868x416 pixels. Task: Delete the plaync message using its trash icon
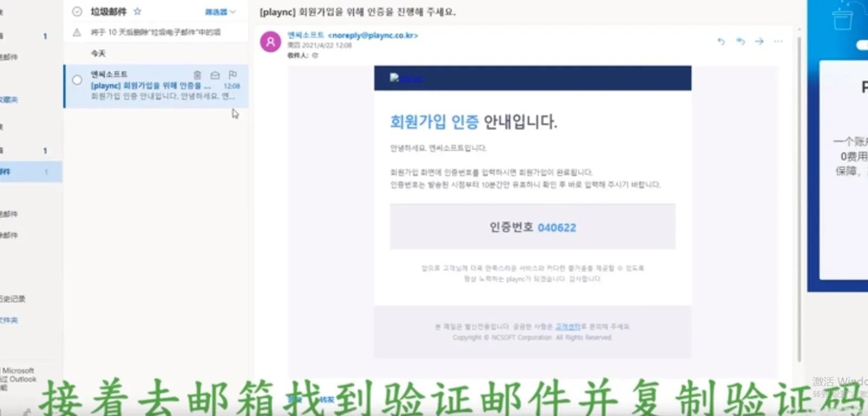197,75
